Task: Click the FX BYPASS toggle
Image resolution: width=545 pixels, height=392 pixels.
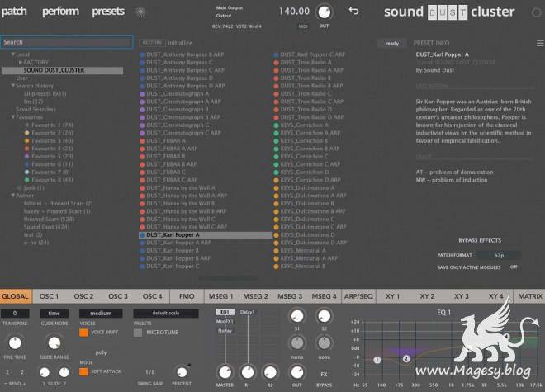Action: click(324, 375)
